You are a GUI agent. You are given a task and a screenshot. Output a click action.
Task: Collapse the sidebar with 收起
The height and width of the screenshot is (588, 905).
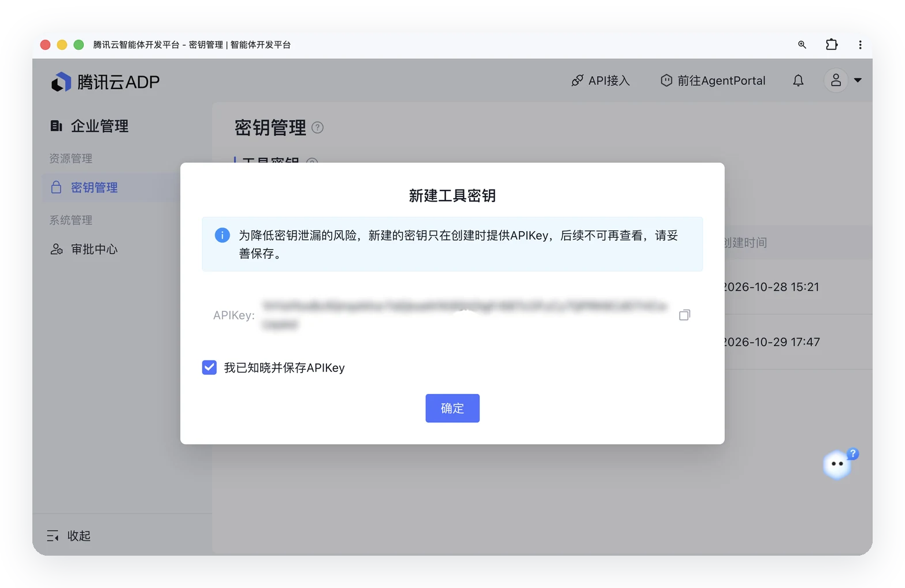point(69,536)
